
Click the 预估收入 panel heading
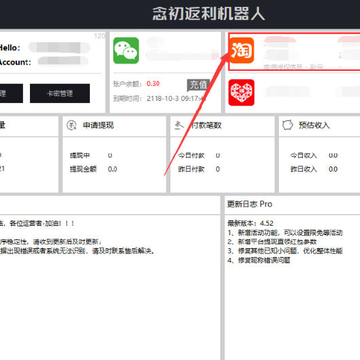[314, 125]
